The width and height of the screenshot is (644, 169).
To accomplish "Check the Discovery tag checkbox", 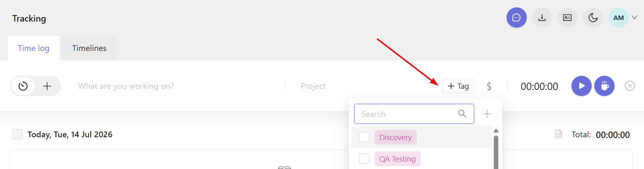I will pos(364,137).
